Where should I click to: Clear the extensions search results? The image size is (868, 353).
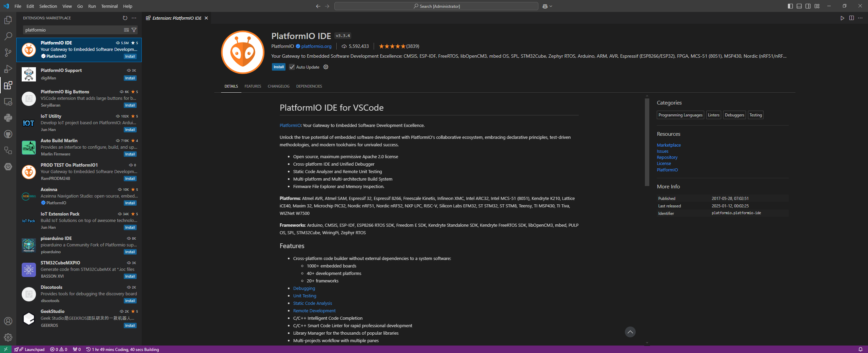tap(126, 30)
